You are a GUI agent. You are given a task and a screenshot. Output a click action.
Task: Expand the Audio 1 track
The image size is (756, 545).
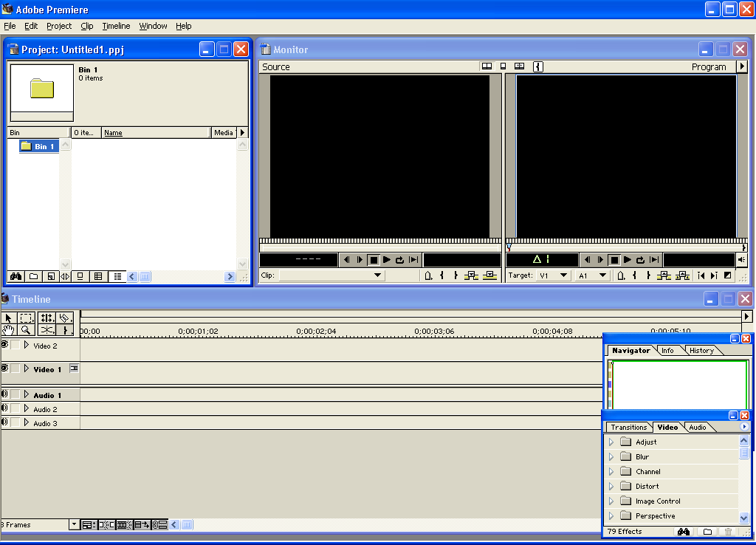(27, 394)
